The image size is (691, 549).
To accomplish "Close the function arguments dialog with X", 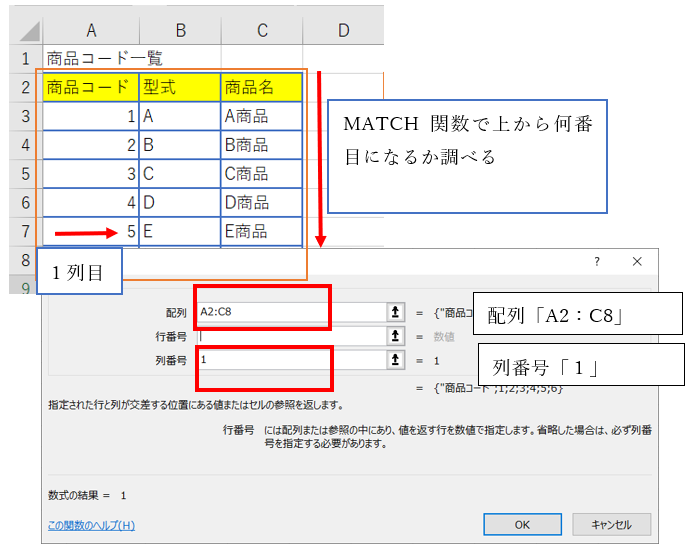I will tap(637, 262).
